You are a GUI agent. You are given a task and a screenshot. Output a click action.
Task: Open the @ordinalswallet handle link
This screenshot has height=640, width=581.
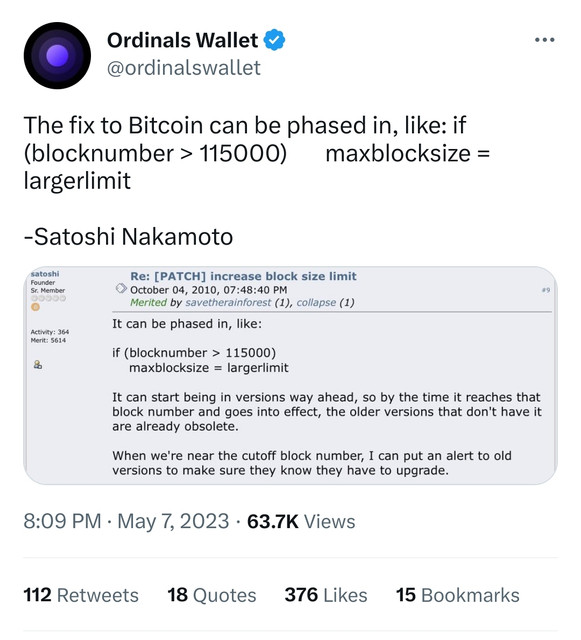[x=184, y=68]
